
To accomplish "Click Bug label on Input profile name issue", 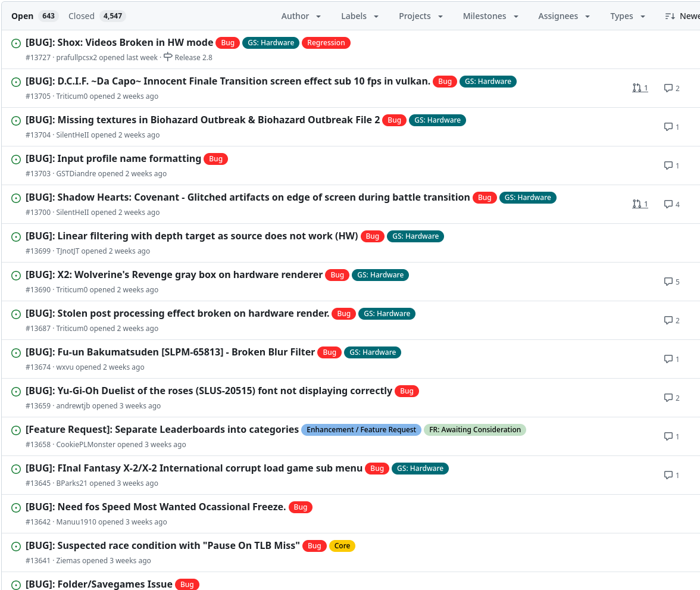I will pos(215,159).
